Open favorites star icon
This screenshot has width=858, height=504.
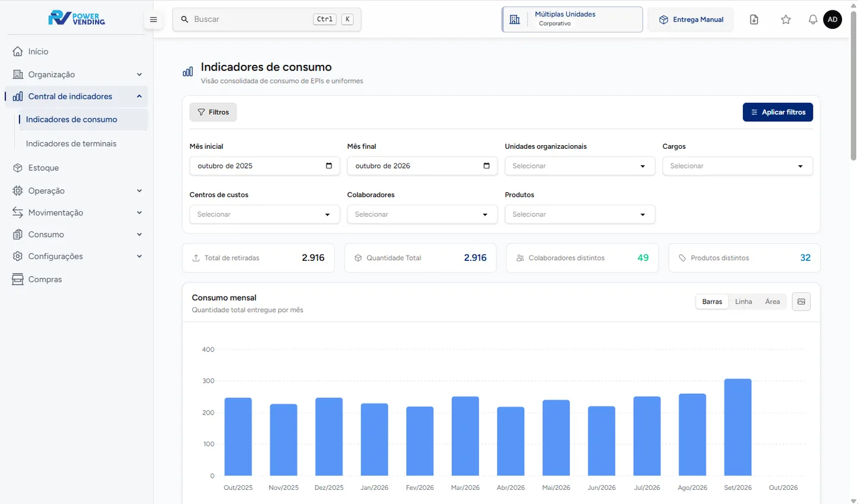(x=786, y=20)
